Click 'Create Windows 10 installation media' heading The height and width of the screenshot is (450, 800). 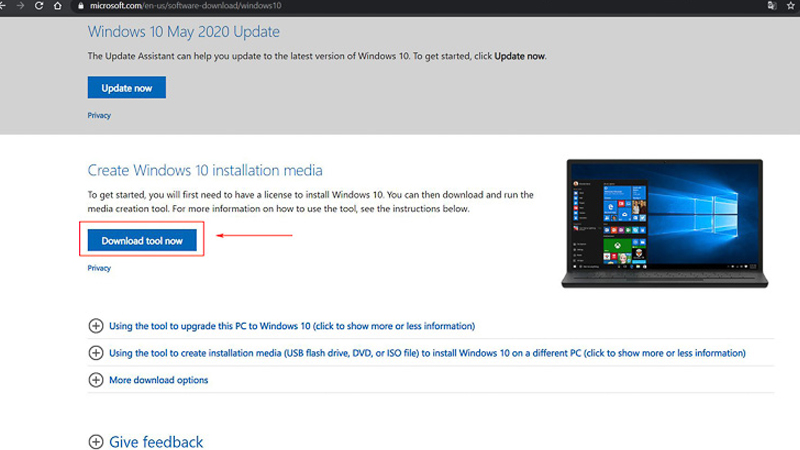click(x=205, y=170)
